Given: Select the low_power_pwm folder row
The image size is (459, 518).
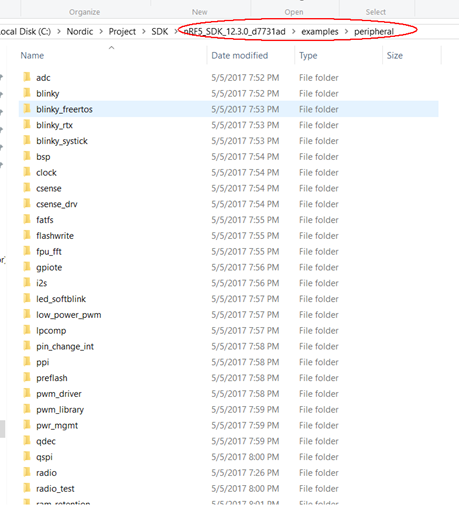Looking at the screenshot, I should coord(229,315).
